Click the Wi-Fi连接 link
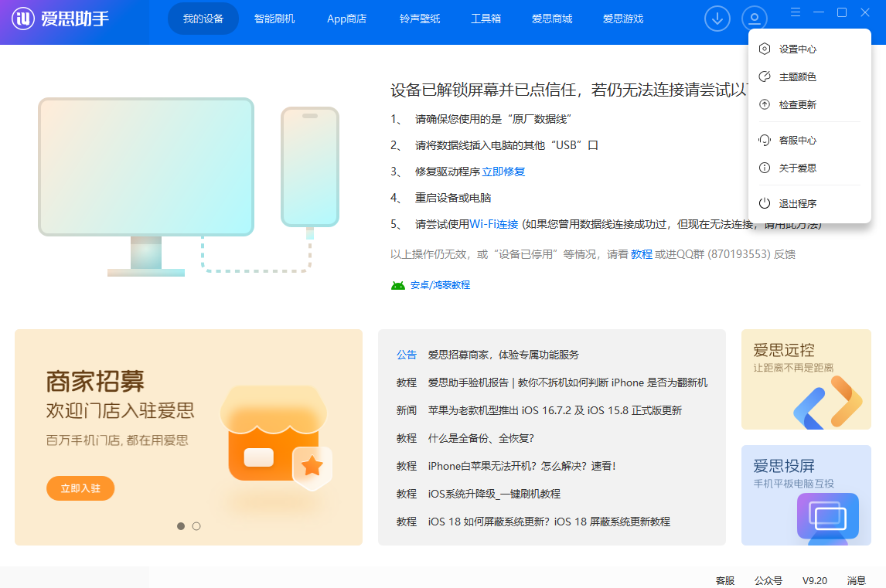This screenshot has height=588, width=886. pos(494,224)
